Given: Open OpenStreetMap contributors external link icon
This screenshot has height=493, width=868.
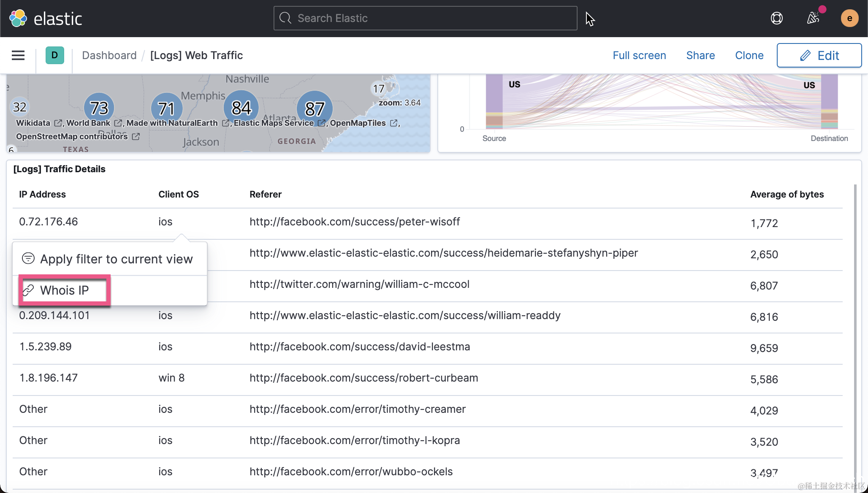Looking at the screenshot, I should click(136, 137).
